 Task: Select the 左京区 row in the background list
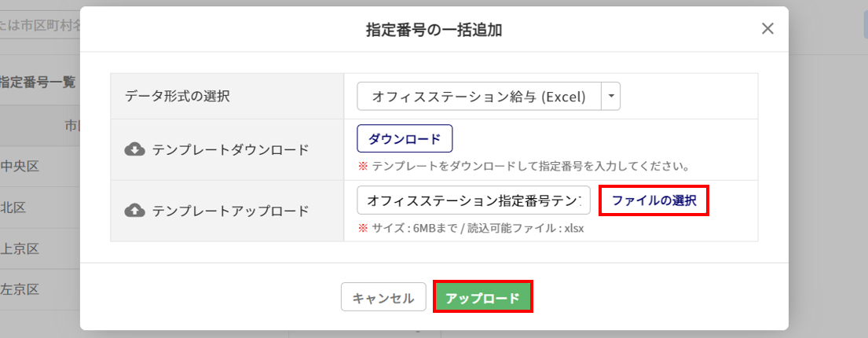tap(20, 289)
